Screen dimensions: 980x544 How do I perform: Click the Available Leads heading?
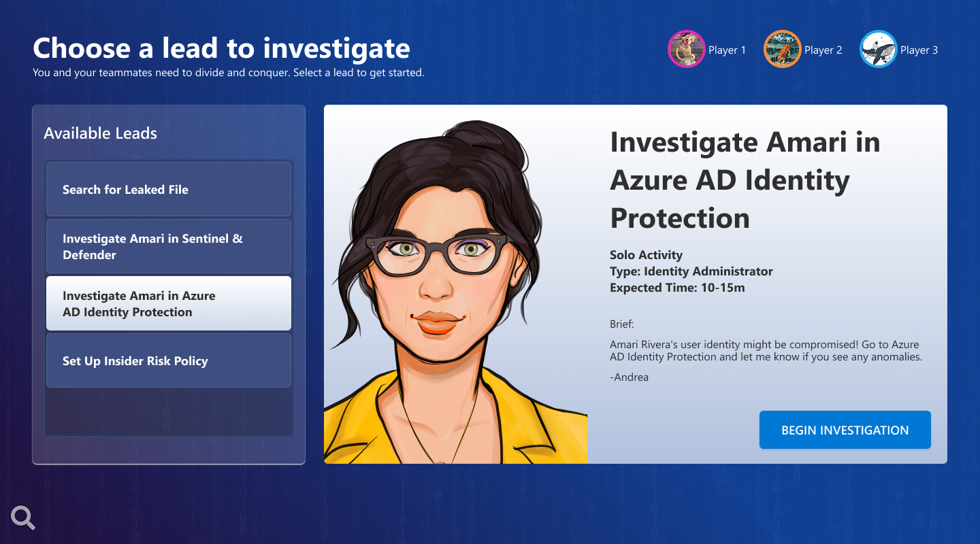100,133
